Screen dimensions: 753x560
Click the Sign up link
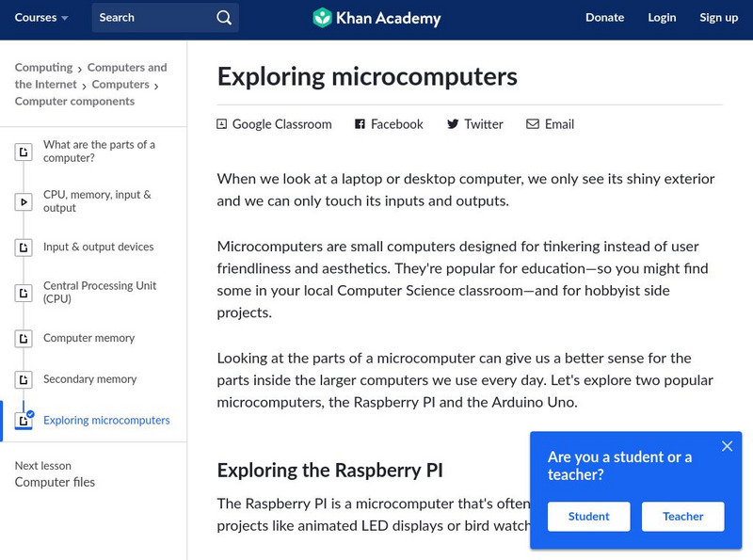719,17
